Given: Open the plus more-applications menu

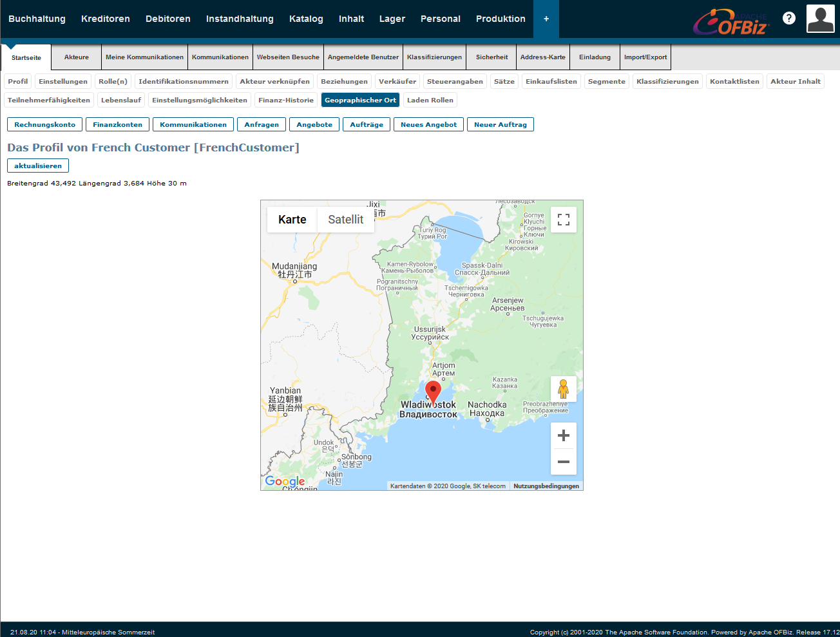Looking at the screenshot, I should pos(546,19).
